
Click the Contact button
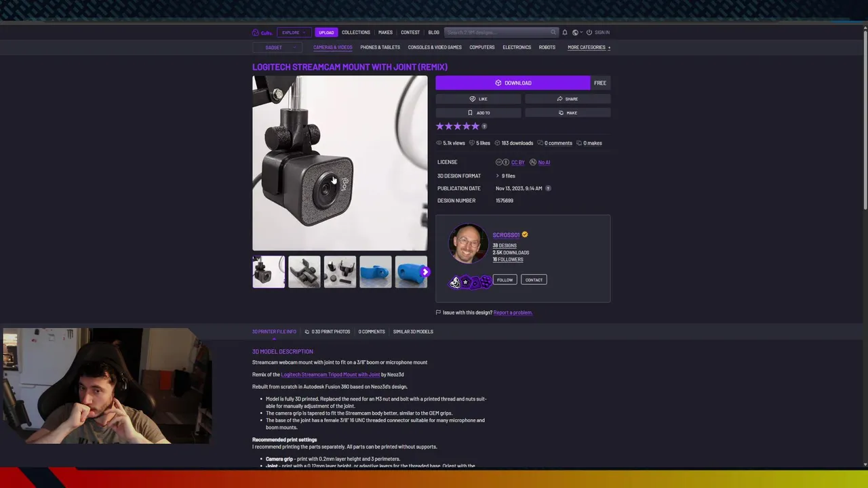534,280
